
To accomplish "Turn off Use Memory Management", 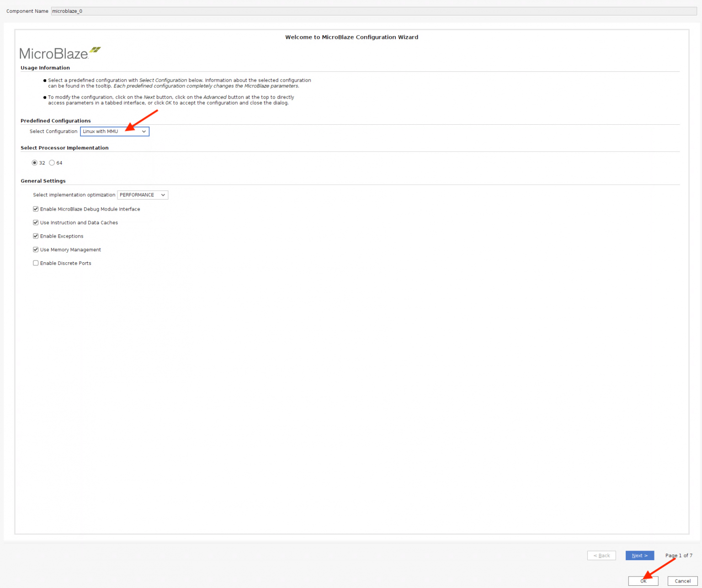I will 36,250.
